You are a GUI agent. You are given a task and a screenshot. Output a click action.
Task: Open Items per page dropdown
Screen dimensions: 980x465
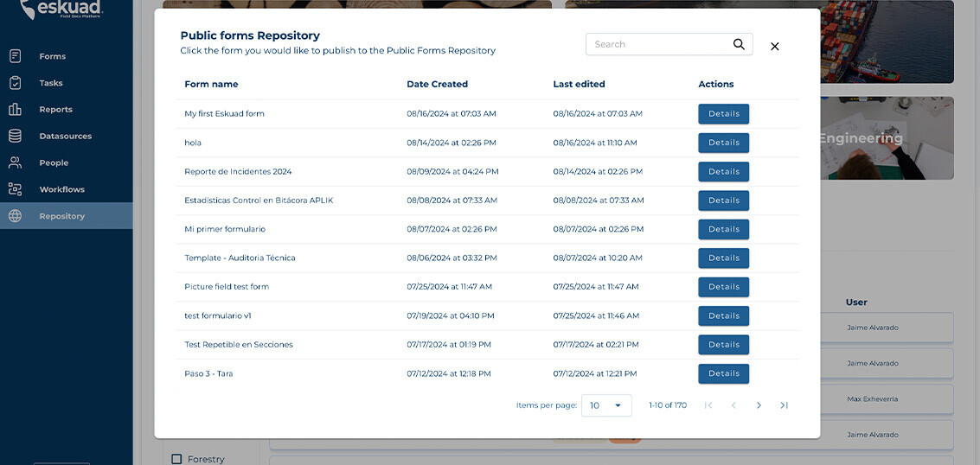(x=606, y=405)
